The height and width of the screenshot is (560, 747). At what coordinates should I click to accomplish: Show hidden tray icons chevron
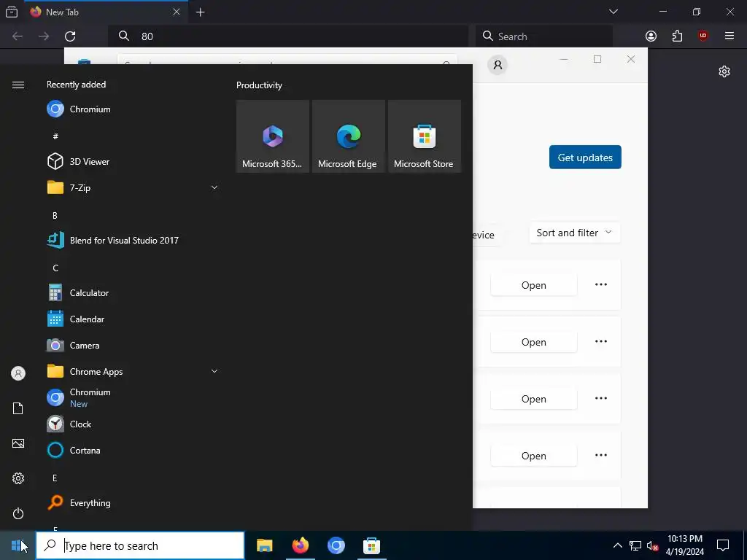pyautogui.click(x=617, y=545)
